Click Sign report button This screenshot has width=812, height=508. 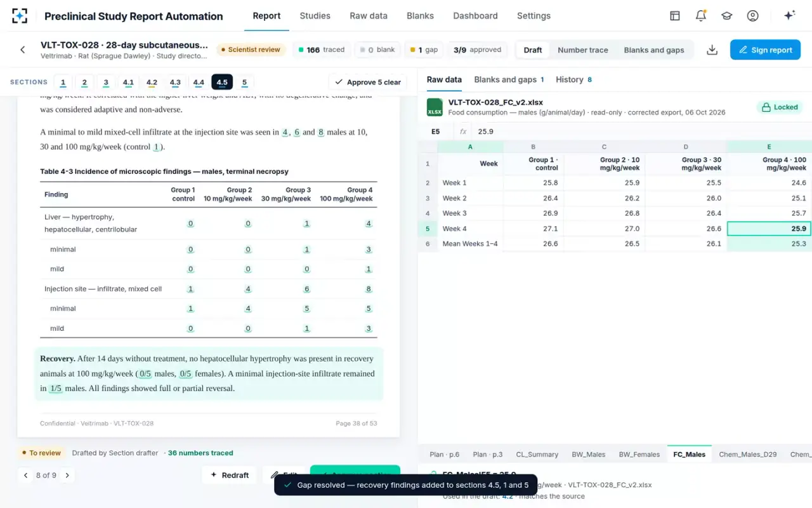(765, 50)
